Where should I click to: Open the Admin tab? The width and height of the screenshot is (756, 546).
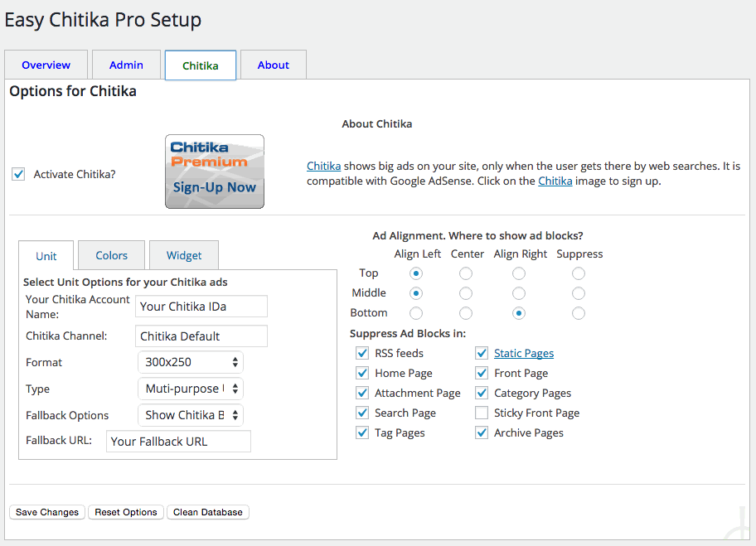tap(126, 65)
